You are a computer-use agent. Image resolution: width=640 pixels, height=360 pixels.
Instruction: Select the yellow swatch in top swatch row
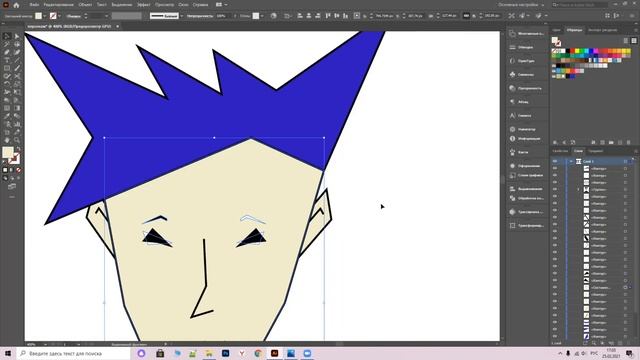click(x=577, y=51)
